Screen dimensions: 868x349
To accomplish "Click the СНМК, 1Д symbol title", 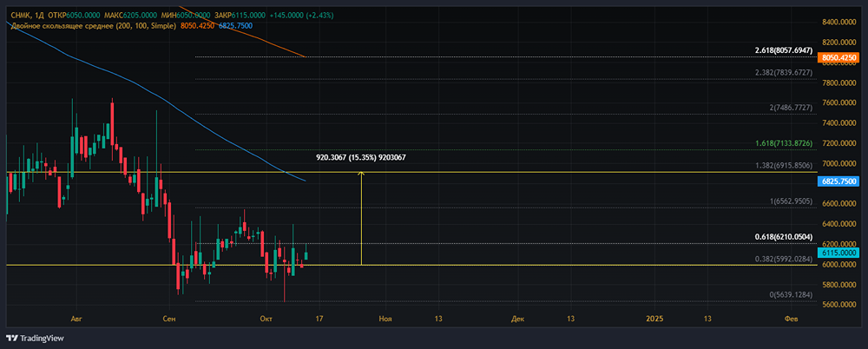I will pyautogui.click(x=28, y=16).
